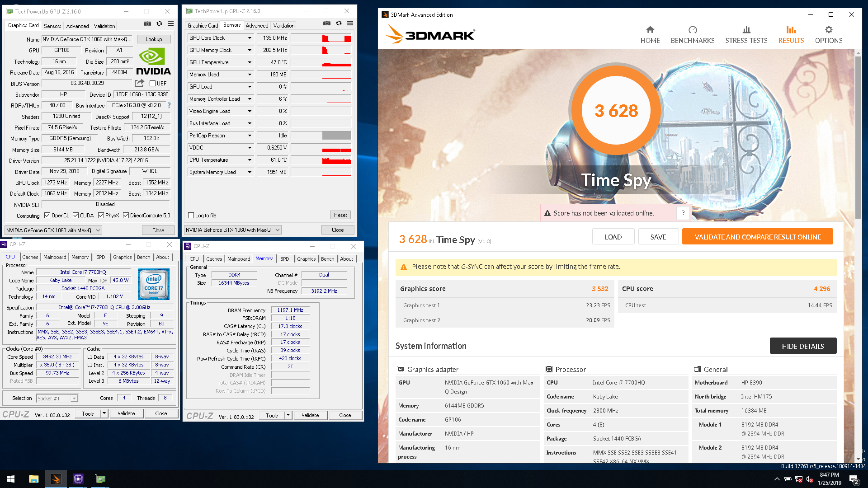Toggle OpenCL checkbox in GPU-Z
Screen dimensions: 868x488
point(47,216)
